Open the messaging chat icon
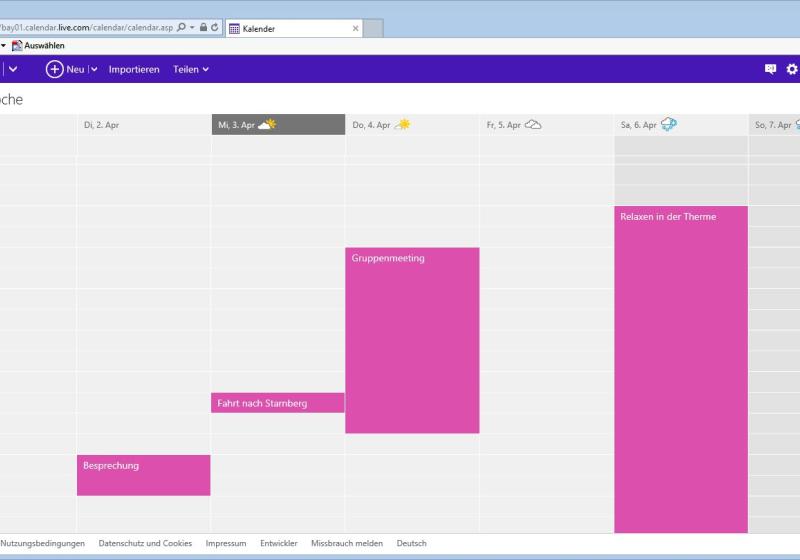This screenshot has width=800, height=560. point(770,69)
